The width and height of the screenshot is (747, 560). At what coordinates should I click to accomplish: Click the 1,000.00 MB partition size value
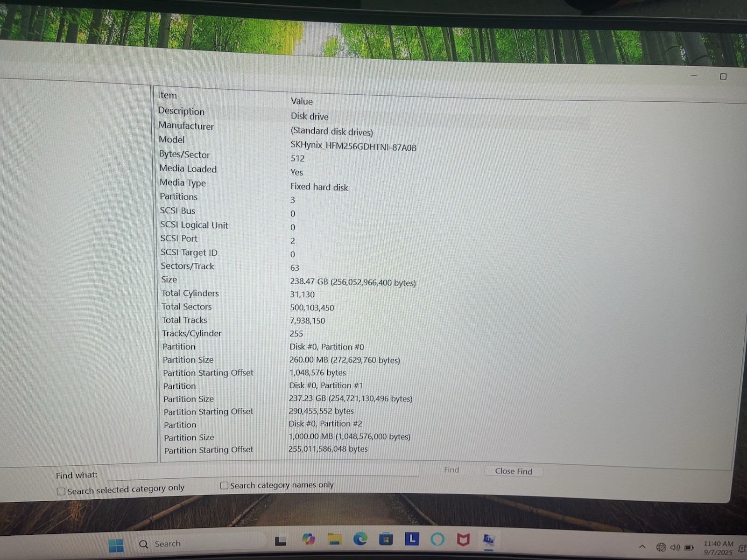[x=350, y=437]
